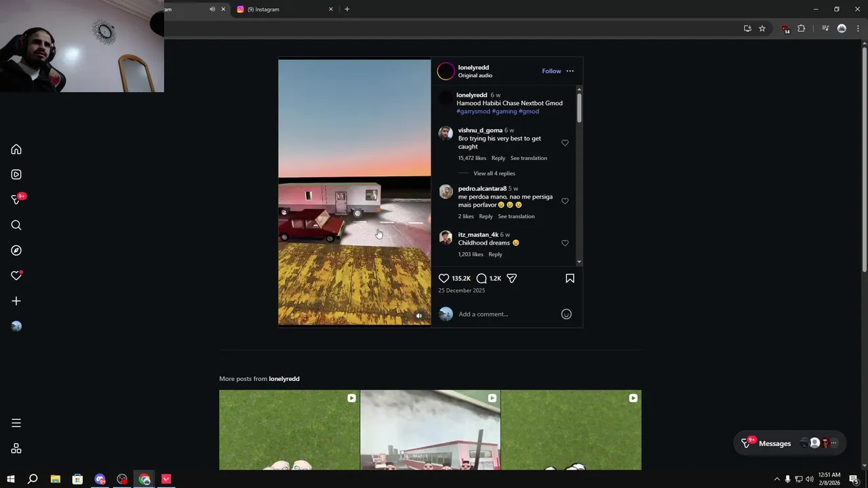
Task: Open post options three-dot menu
Action: click(x=570, y=71)
